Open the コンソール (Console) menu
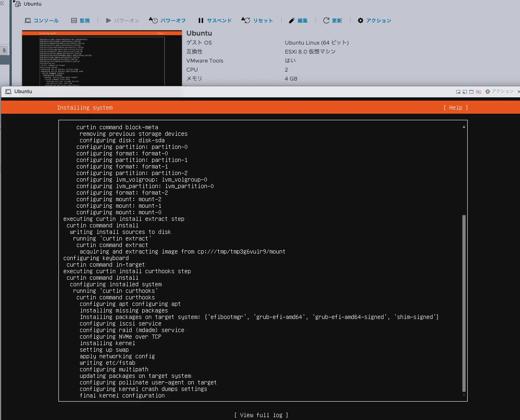Viewport: 520px width, 420px height. 42,20
